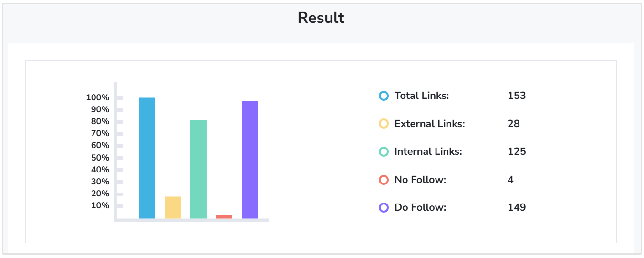Click the Internal Links count 125
This screenshot has width=644, height=258.
(517, 152)
